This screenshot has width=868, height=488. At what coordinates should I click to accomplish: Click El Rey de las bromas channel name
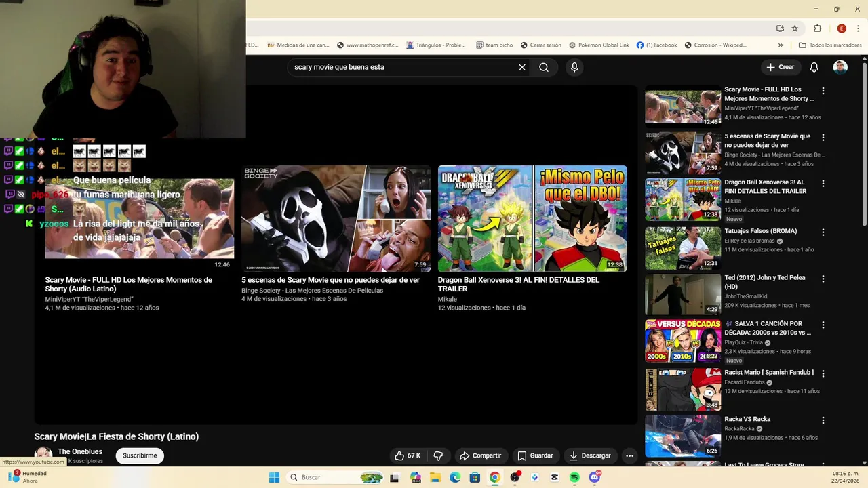click(749, 241)
